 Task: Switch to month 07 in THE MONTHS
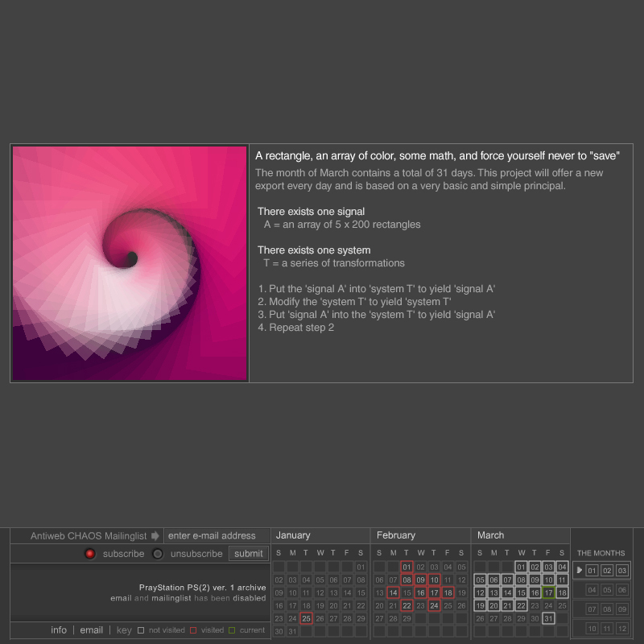point(592,609)
